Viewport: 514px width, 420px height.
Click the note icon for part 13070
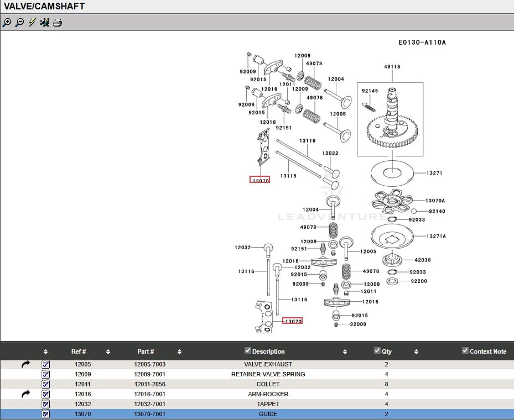point(45,414)
